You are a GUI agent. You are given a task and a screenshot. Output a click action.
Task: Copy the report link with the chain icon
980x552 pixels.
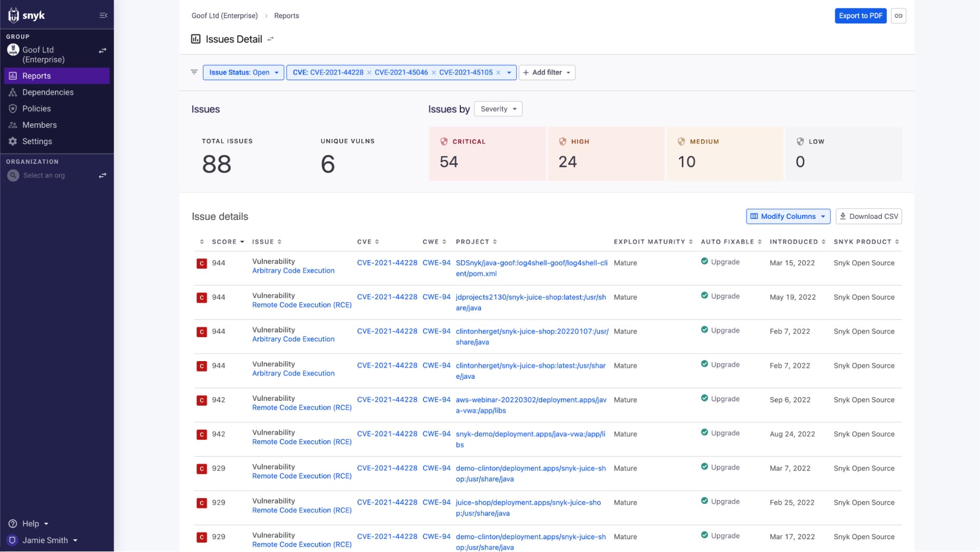click(898, 16)
